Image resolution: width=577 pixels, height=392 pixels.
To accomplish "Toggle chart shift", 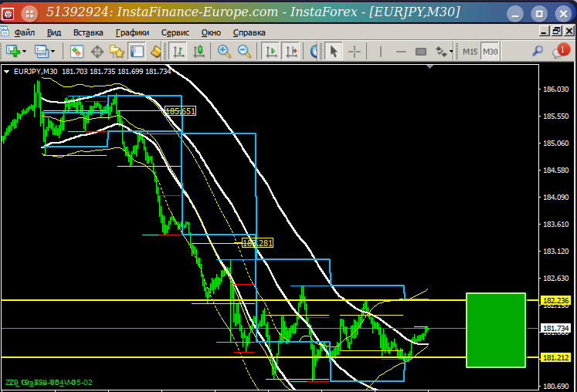I will (291, 51).
